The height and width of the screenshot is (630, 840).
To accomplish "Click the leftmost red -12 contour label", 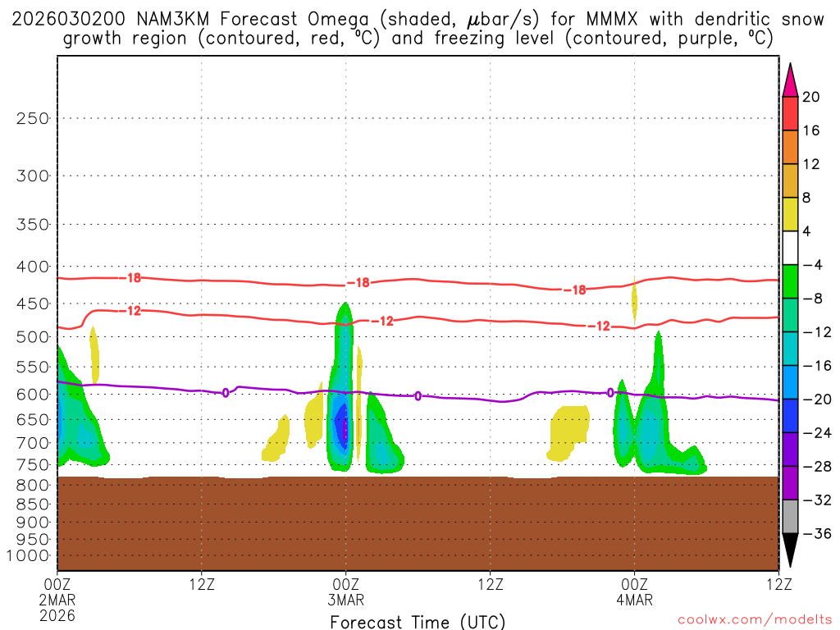I will click(x=130, y=311).
